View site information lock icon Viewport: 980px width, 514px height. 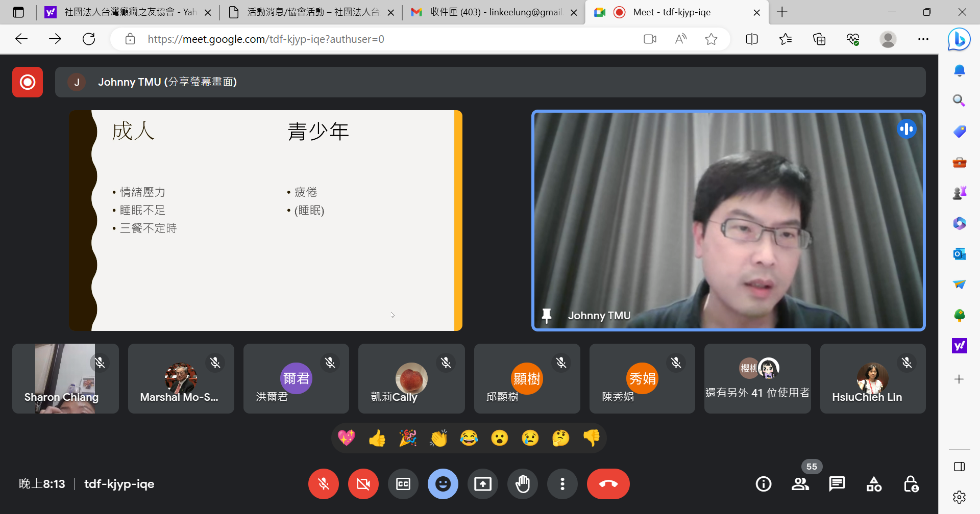coord(130,39)
